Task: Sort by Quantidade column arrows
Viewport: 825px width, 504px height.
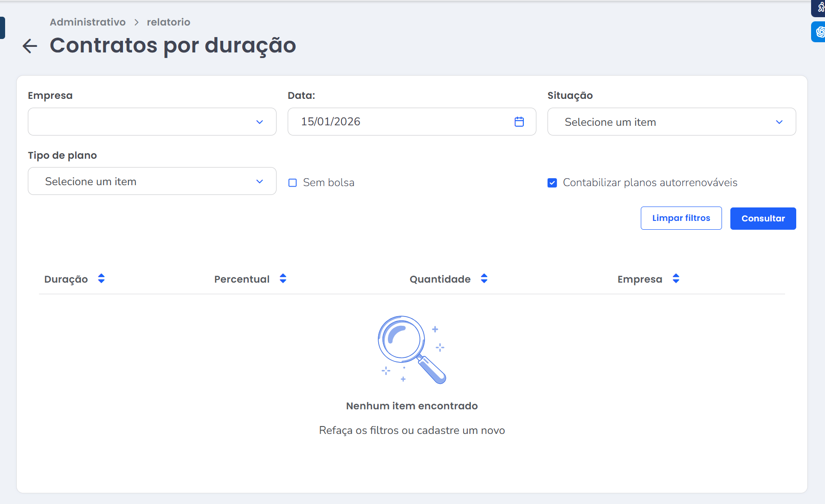Action: [484, 278]
